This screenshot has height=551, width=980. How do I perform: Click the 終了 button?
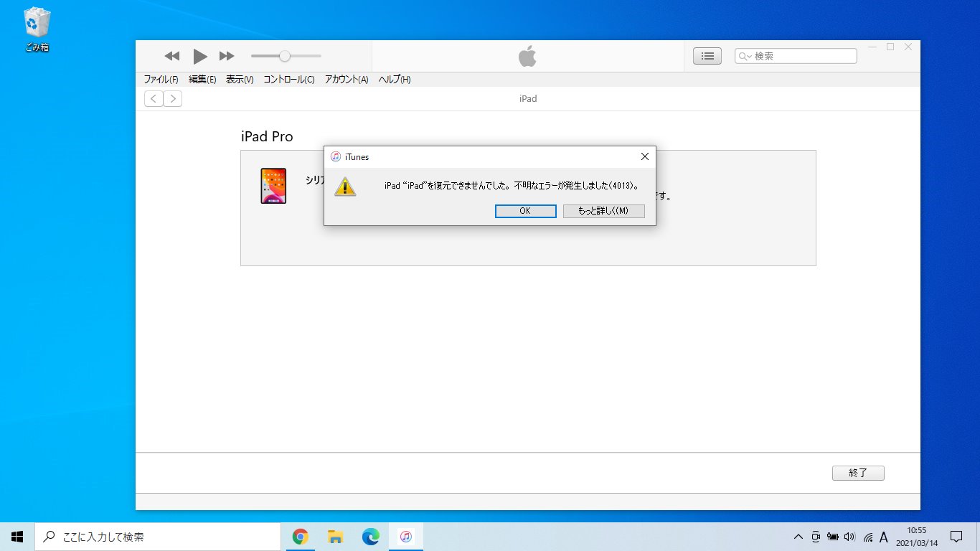click(x=858, y=474)
